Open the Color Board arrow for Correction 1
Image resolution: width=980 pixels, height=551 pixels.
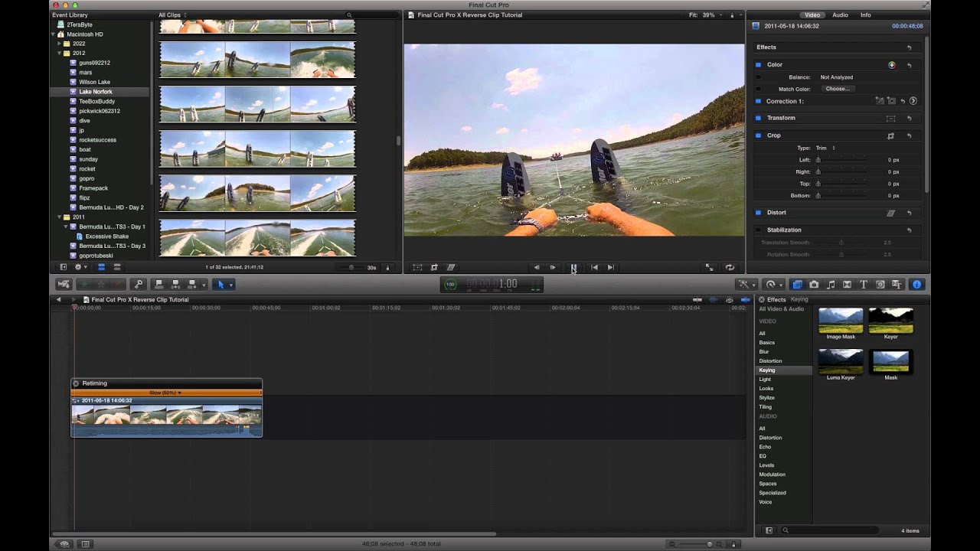tap(913, 101)
